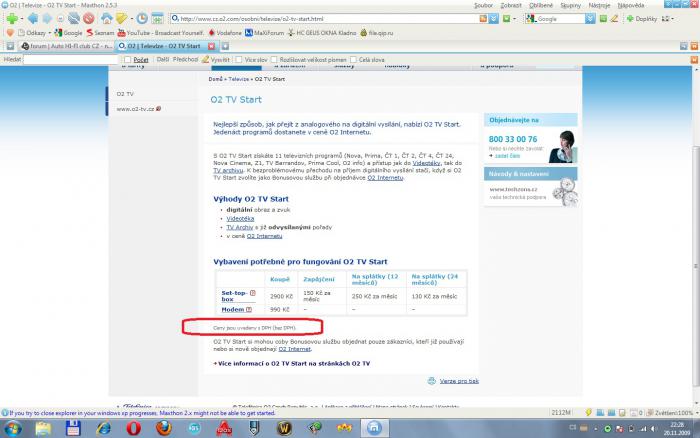Click the green go button after address bar
Image resolution: width=700 pixels, height=438 pixels.
(x=506, y=18)
